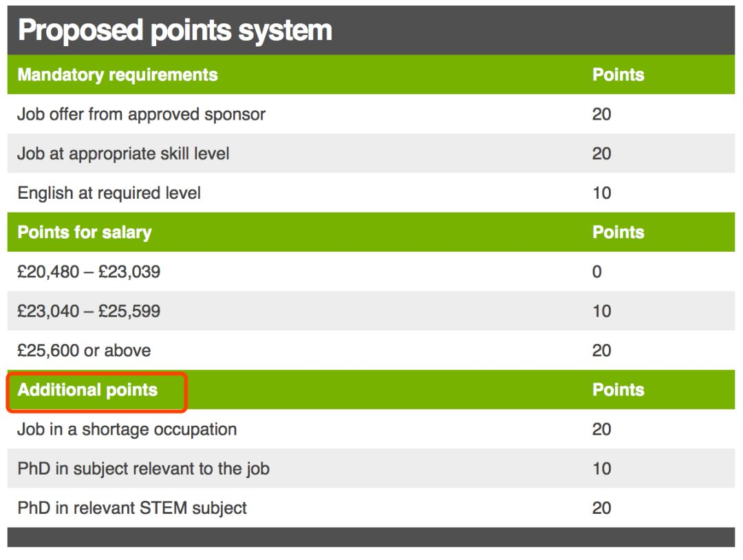The width and height of the screenshot is (743, 560).
Task: Click the 0 points value for lowest salary
Action: pos(597,272)
